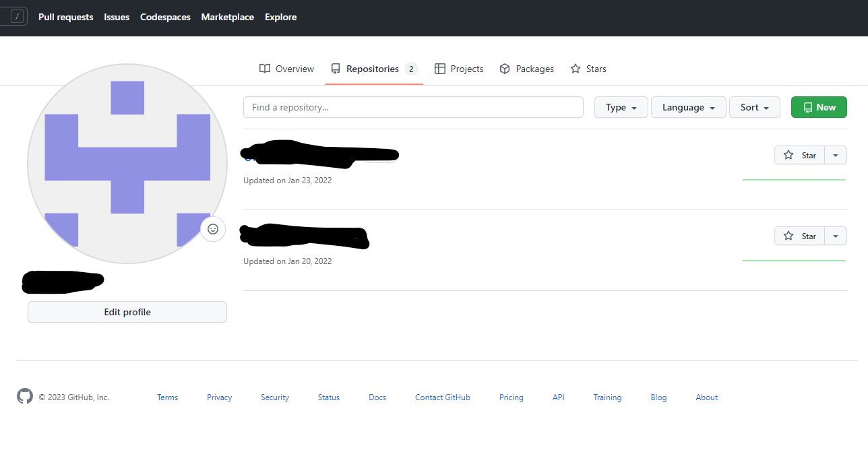Click the 'Updated on Jan 20, 2022' text
The image size is (868, 450).
(x=288, y=261)
